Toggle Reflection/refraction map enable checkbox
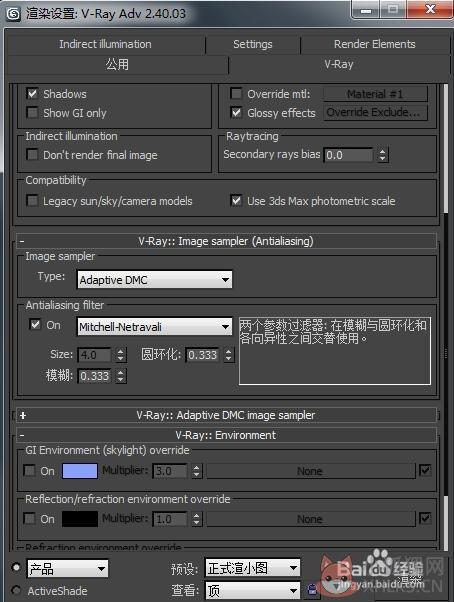The width and height of the screenshot is (454, 602). coord(425,518)
